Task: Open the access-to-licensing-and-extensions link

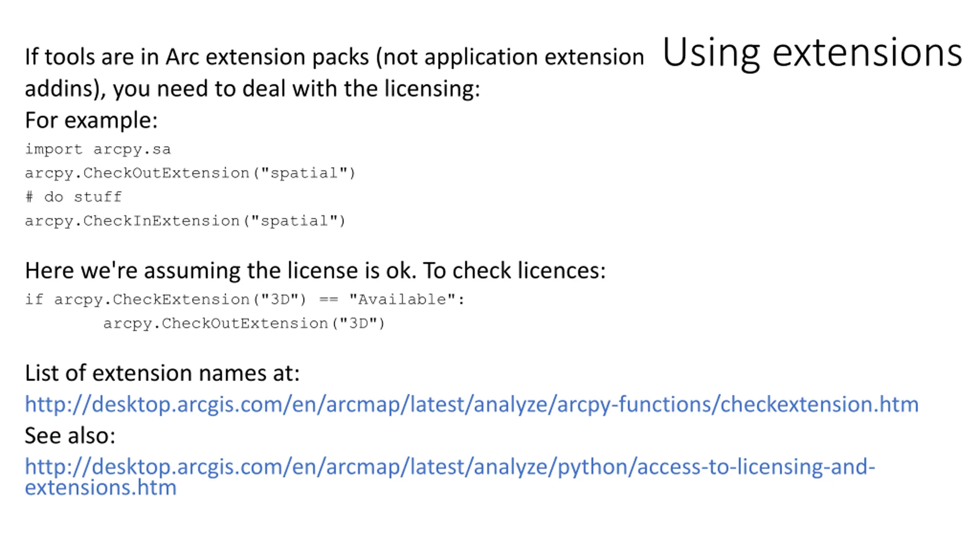Action: (450, 476)
